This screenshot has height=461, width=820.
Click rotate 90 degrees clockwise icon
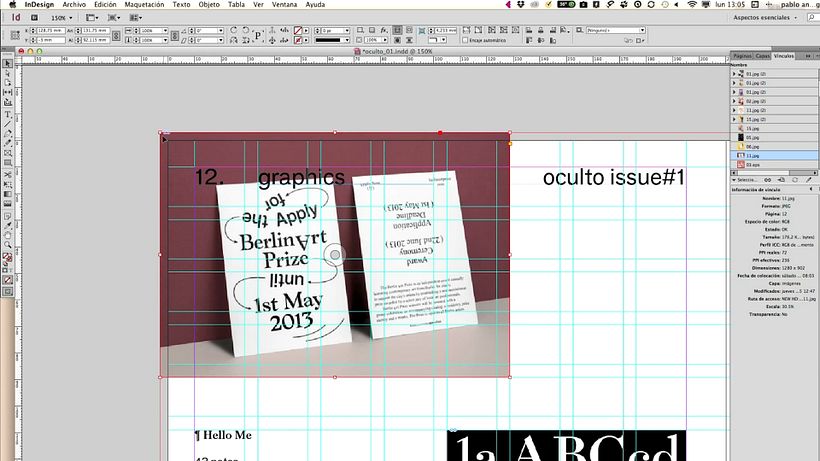(x=233, y=30)
